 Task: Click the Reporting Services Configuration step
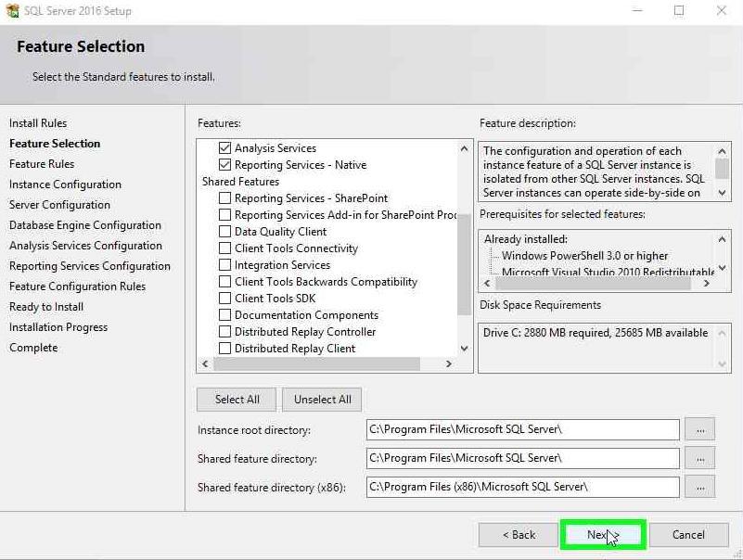(90, 266)
